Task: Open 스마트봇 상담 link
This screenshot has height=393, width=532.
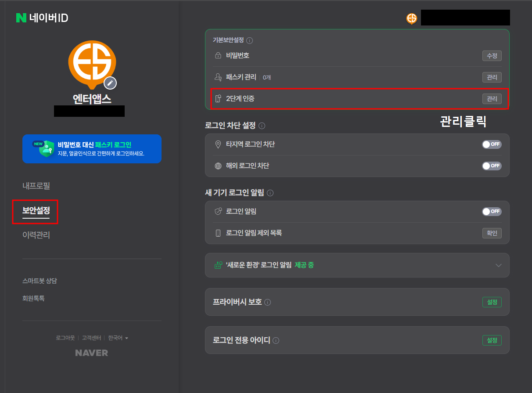Action: pos(40,281)
